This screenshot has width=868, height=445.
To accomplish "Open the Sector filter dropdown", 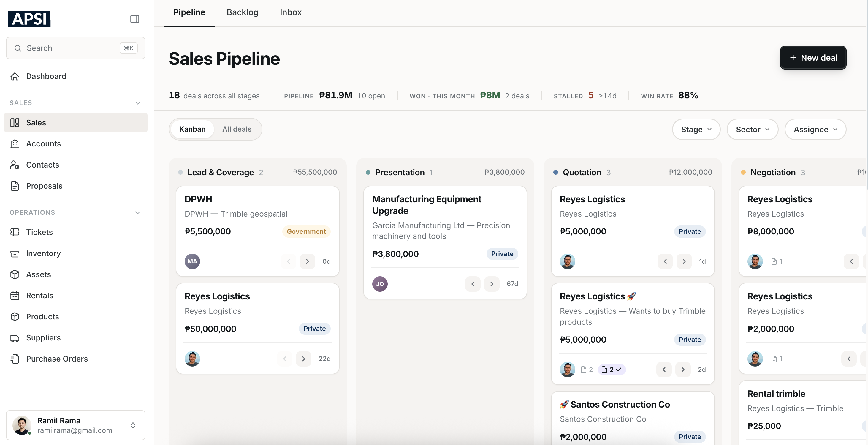I will point(753,129).
